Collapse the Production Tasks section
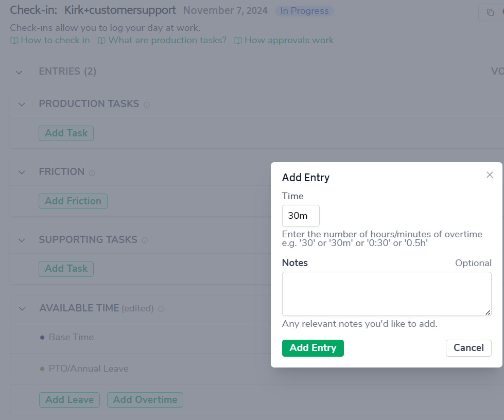Screen dimensions: 504x420 click(22, 104)
